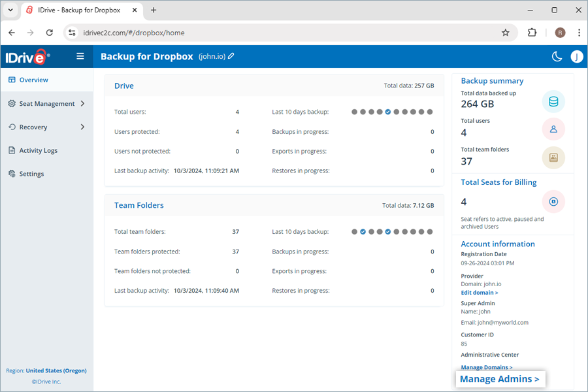Click the sidebar hamburger menu icon

tap(80, 56)
